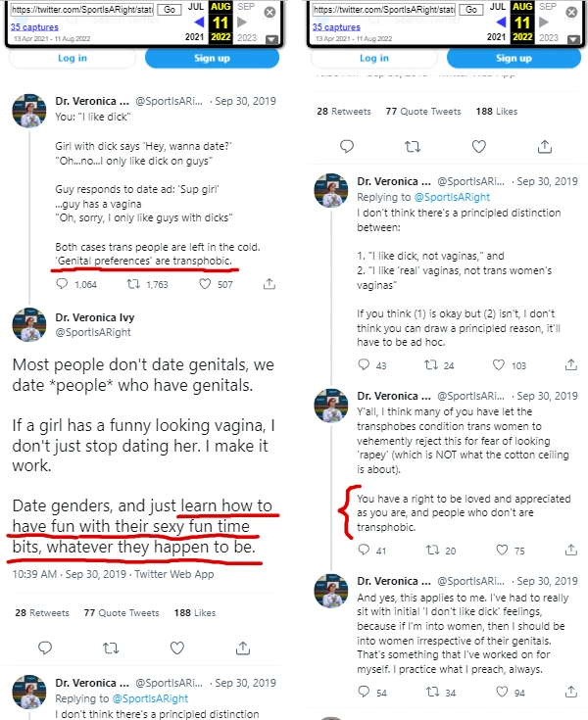This screenshot has width=588, height=720.
Task: Open avatar on tweet with 1,064 replies
Action: coord(30,112)
